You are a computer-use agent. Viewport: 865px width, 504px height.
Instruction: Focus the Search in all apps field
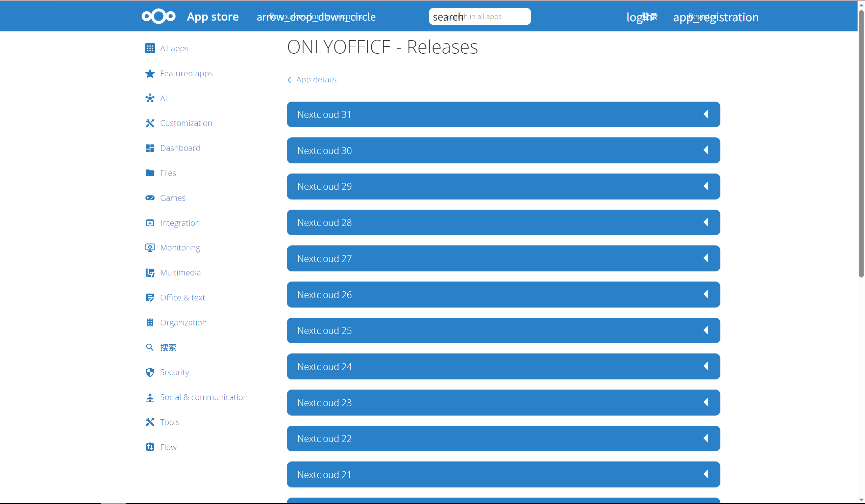pos(479,17)
